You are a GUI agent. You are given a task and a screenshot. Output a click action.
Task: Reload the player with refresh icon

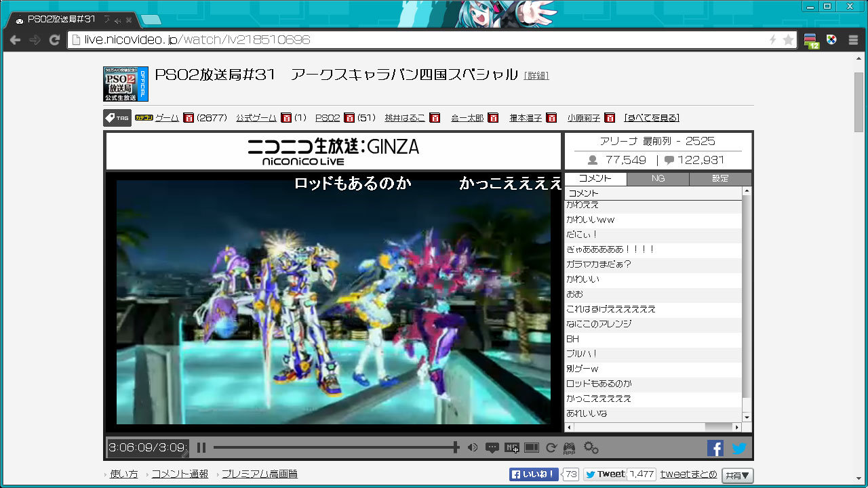pyautogui.click(x=551, y=447)
